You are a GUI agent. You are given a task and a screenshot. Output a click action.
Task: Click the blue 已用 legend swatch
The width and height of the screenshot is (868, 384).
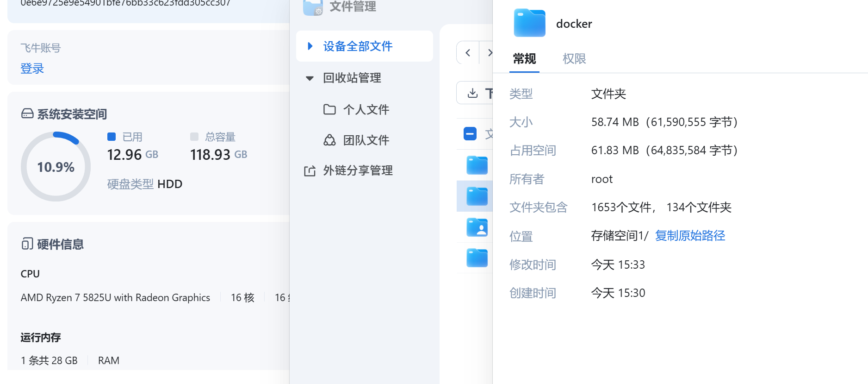112,137
